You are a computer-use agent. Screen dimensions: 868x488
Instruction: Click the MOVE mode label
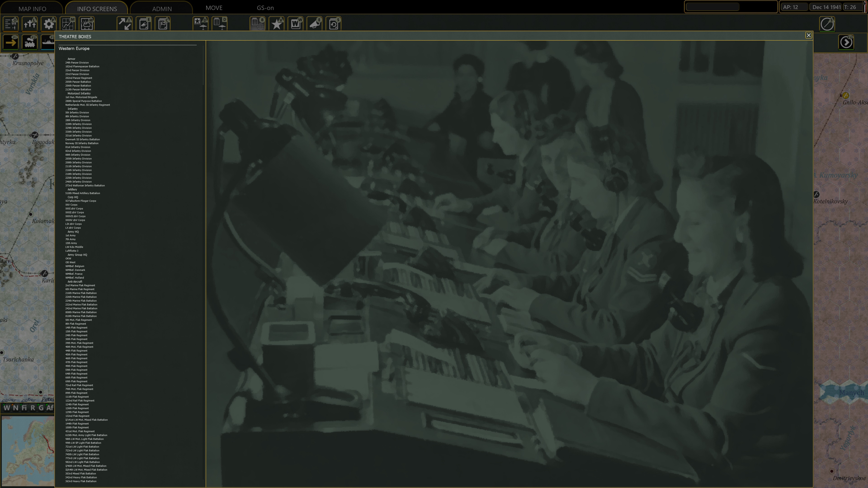point(214,8)
